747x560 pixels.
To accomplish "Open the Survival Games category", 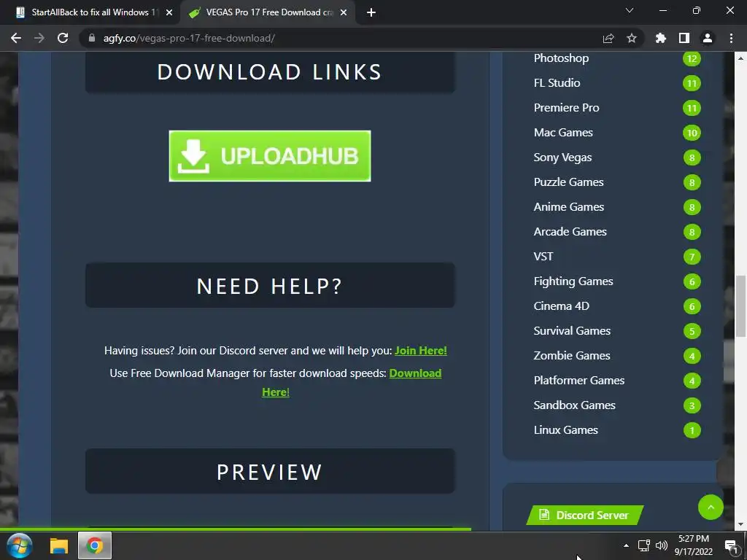I will 572,330.
